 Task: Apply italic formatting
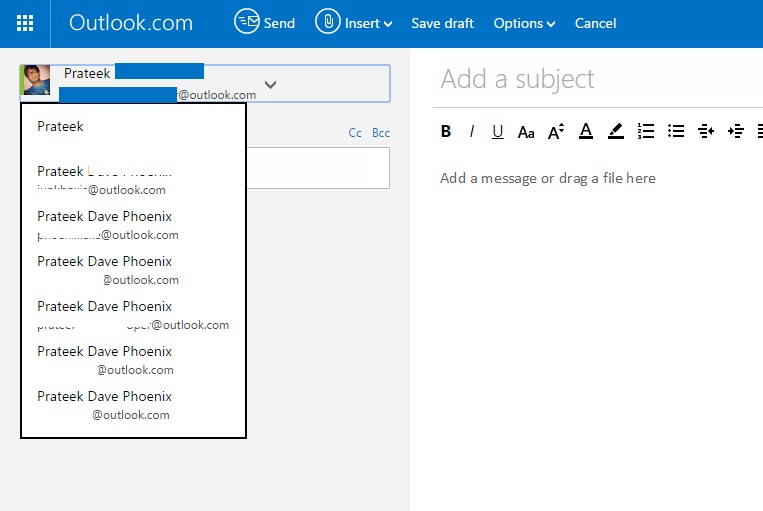click(x=472, y=131)
